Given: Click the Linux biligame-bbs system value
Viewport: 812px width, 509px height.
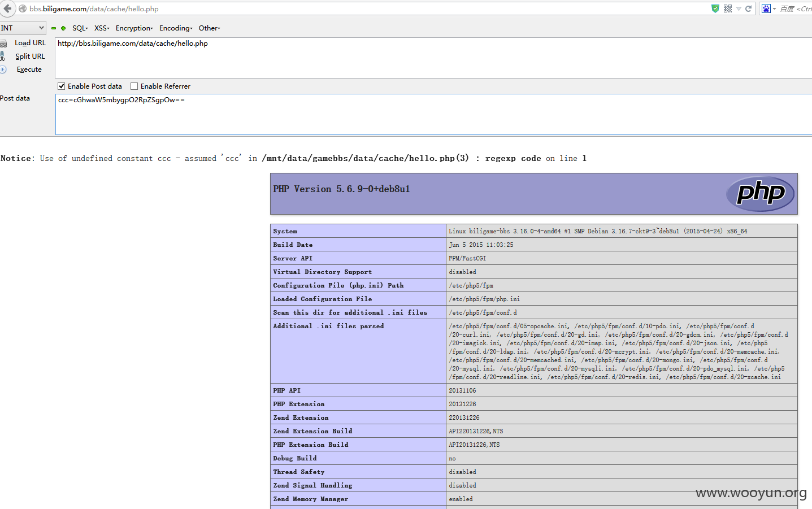Looking at the screenshot, I should (x=598, y=231).
